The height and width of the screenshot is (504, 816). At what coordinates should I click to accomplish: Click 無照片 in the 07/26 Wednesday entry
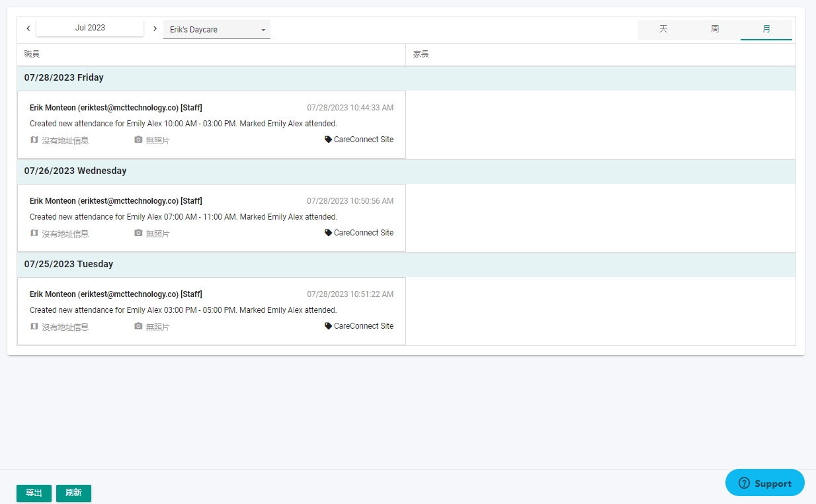pos(157,234)
